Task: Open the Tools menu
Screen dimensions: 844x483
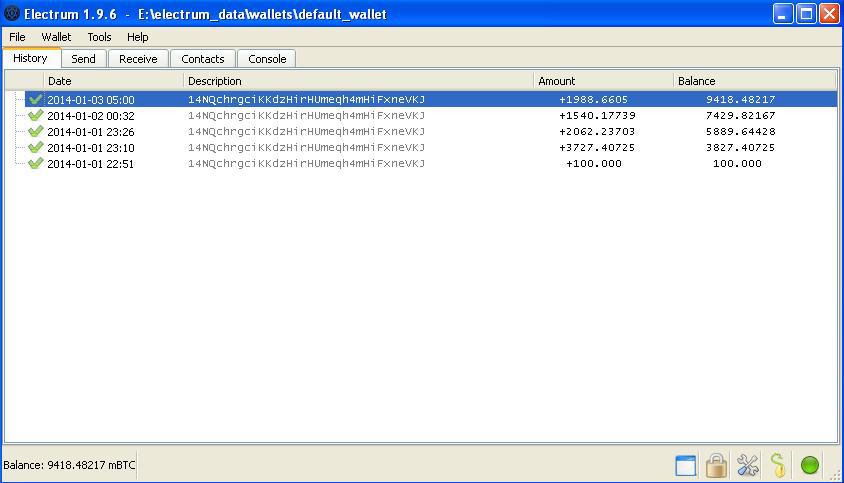Action: click(x=99, y=37)
